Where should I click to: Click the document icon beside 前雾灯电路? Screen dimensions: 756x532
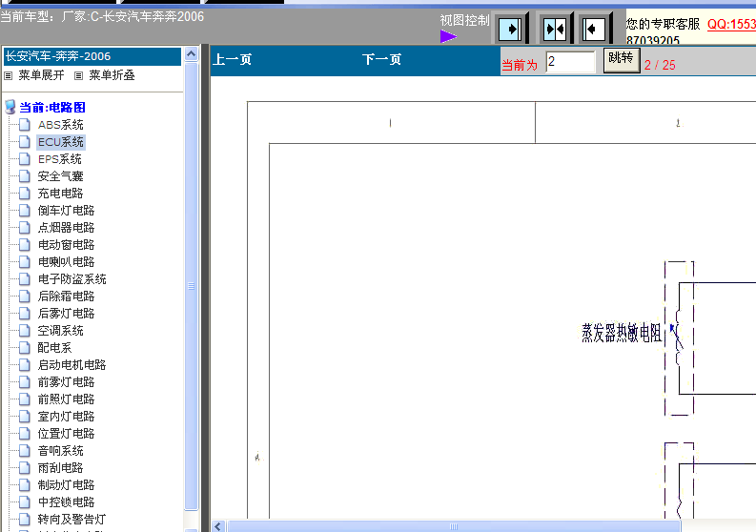pos(25,382)
